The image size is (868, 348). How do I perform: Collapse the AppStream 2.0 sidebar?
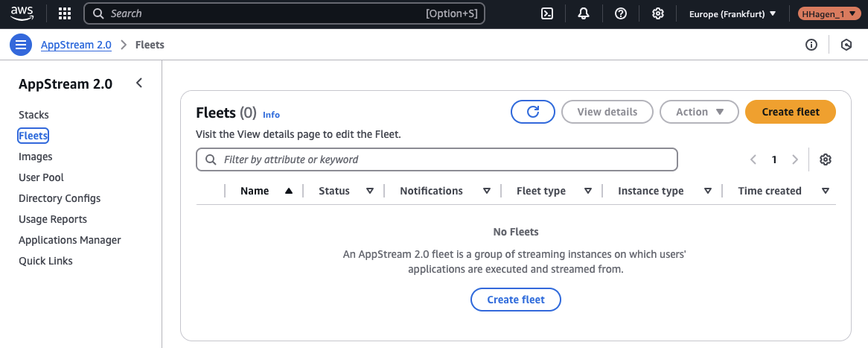click(x=139, y=83)
